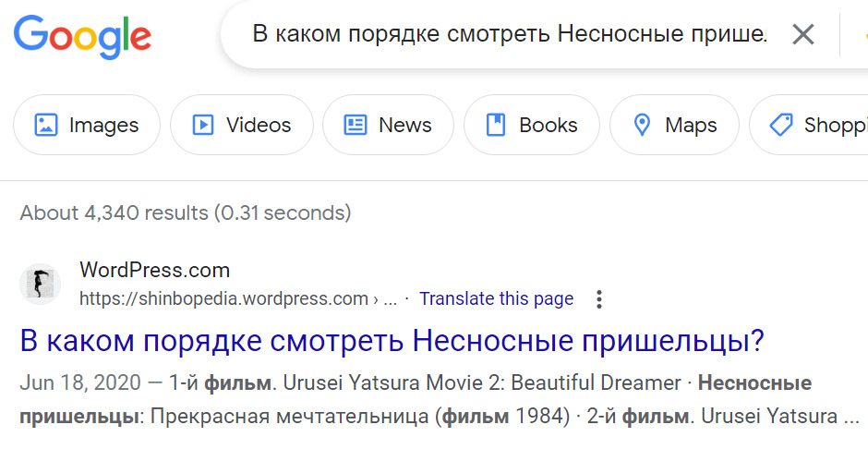Click the Google logo
This screenshot has height=449, width=868.
[x=82, y=35]
